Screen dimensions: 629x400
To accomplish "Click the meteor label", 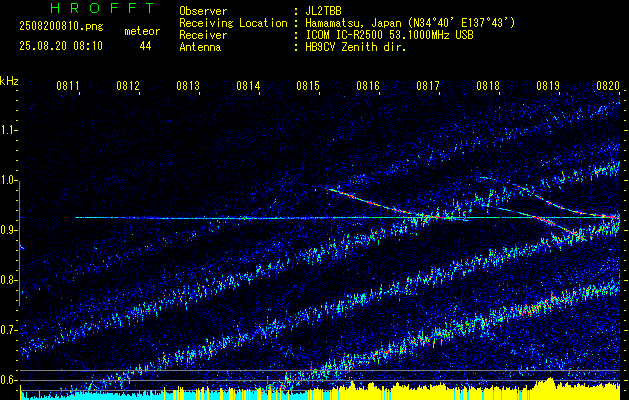I will tap(142, 31).
